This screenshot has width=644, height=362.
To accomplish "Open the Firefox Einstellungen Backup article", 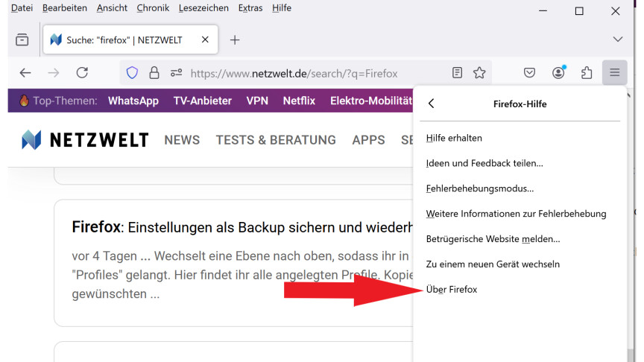I will [242, 227].
